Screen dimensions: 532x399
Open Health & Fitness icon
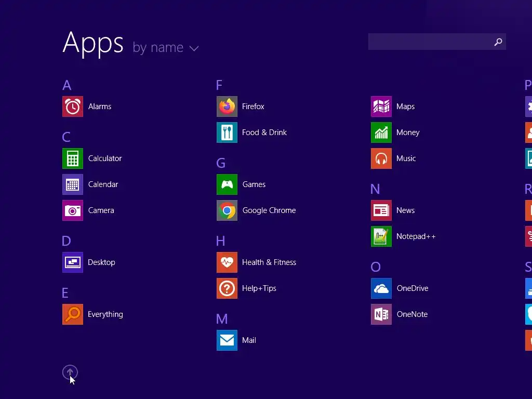pyautogui.click(x=227, y=262)
